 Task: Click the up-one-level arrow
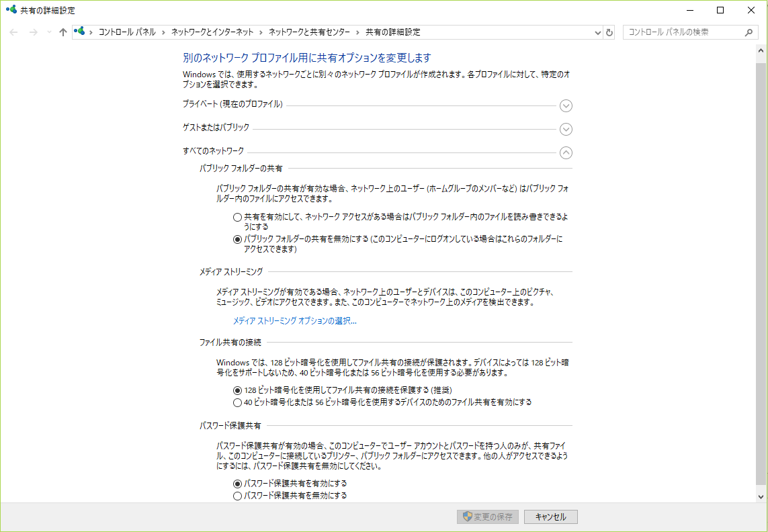tap(62, 32)
